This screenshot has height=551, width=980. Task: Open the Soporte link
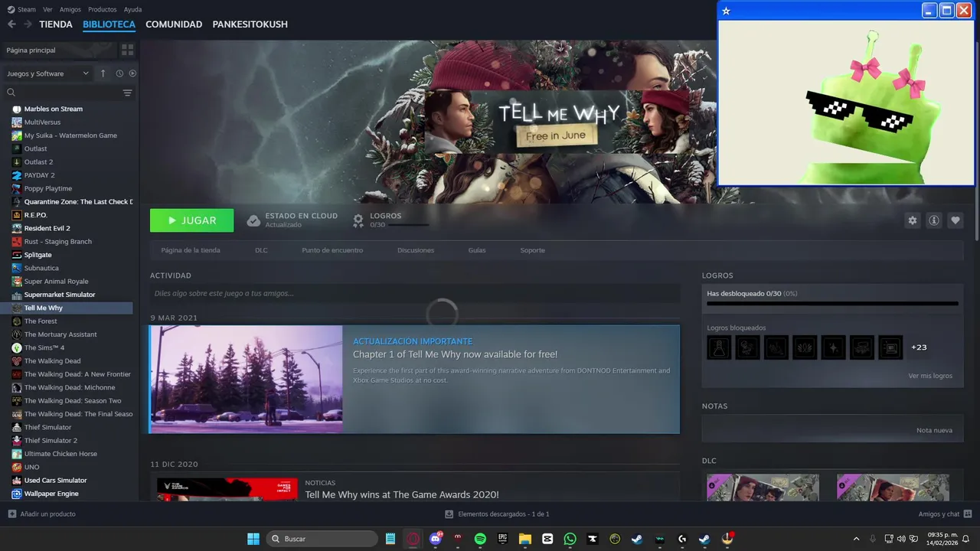click(533, 250)
